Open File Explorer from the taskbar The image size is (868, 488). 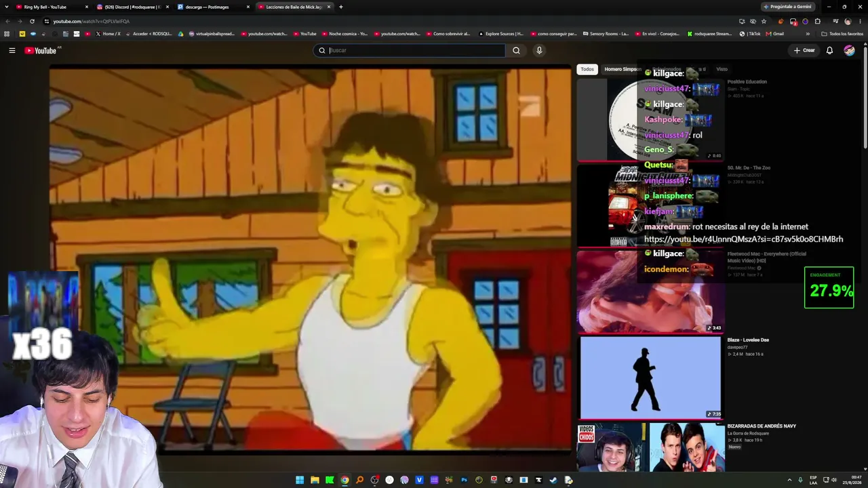[315, 480]
